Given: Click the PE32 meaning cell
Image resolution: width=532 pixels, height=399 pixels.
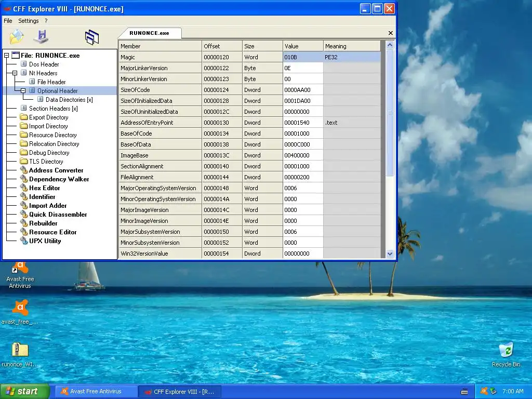Looking at the screenshot, I should point(352,57).
